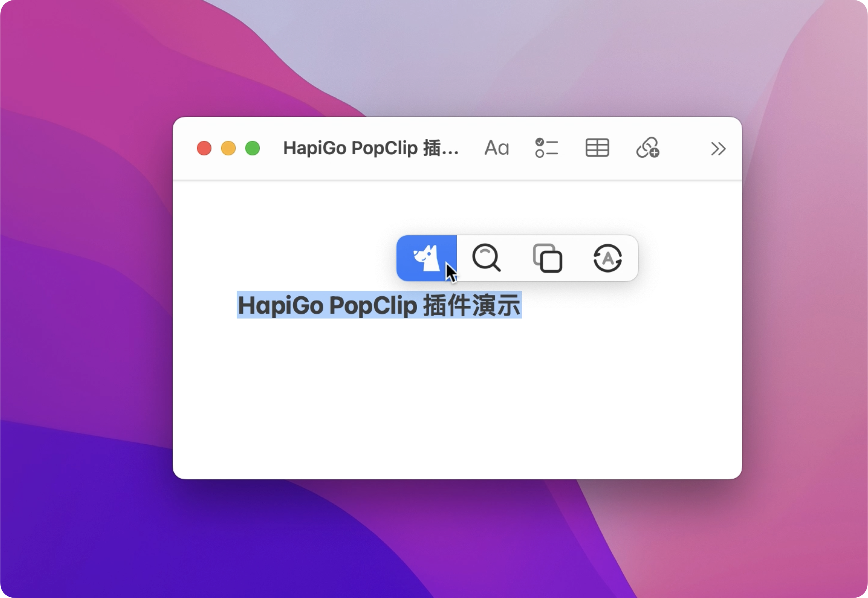Viewport: 868px width, 598px height.
Task: Expand hidden toolbar items with double chevron
Action: (718, 149)
